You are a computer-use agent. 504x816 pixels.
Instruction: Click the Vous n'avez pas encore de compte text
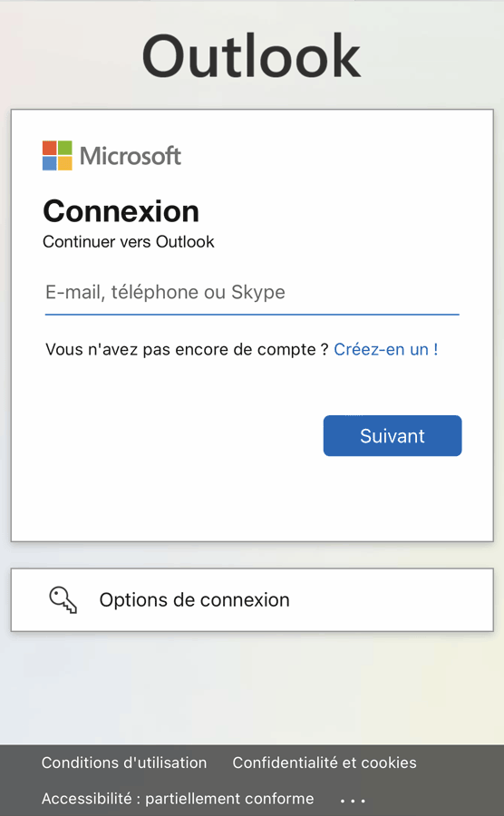188,349
